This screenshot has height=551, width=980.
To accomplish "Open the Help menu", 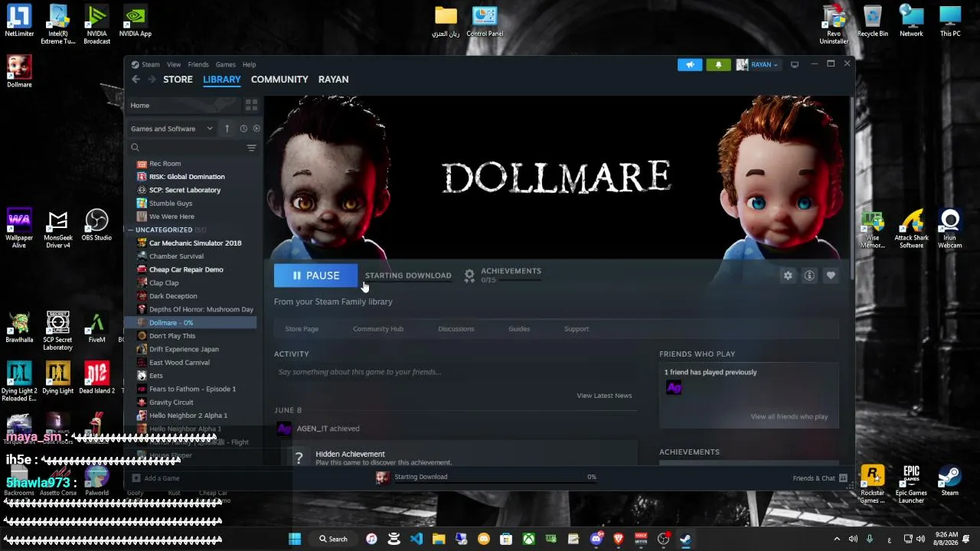I will click(249, 65).
